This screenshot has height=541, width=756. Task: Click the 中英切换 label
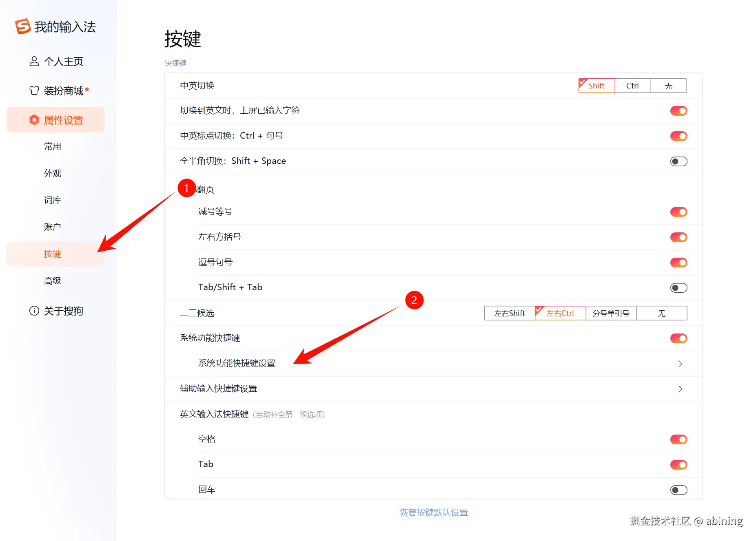click(197, 86)
